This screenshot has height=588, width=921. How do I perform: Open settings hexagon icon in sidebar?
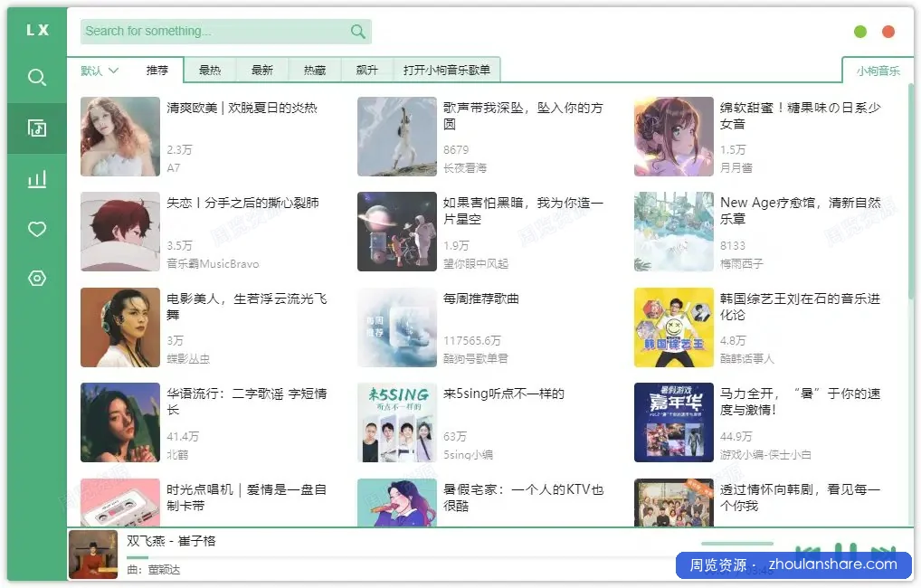click(37, 278)
